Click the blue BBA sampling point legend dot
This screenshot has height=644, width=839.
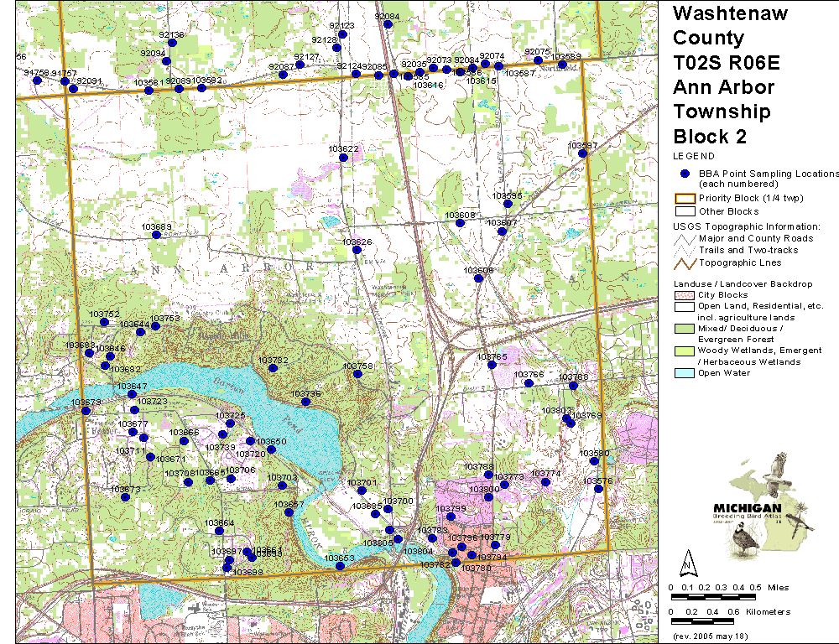coord(684,174)
